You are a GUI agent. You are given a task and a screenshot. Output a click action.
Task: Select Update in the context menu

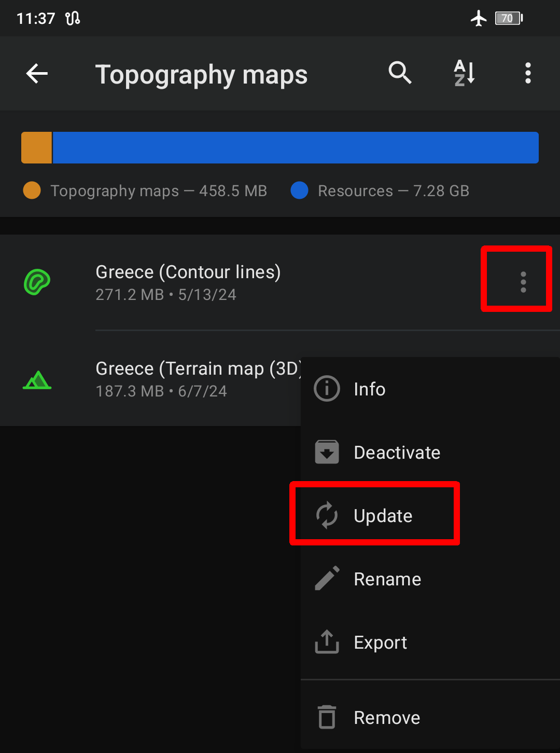pos(430,516)
